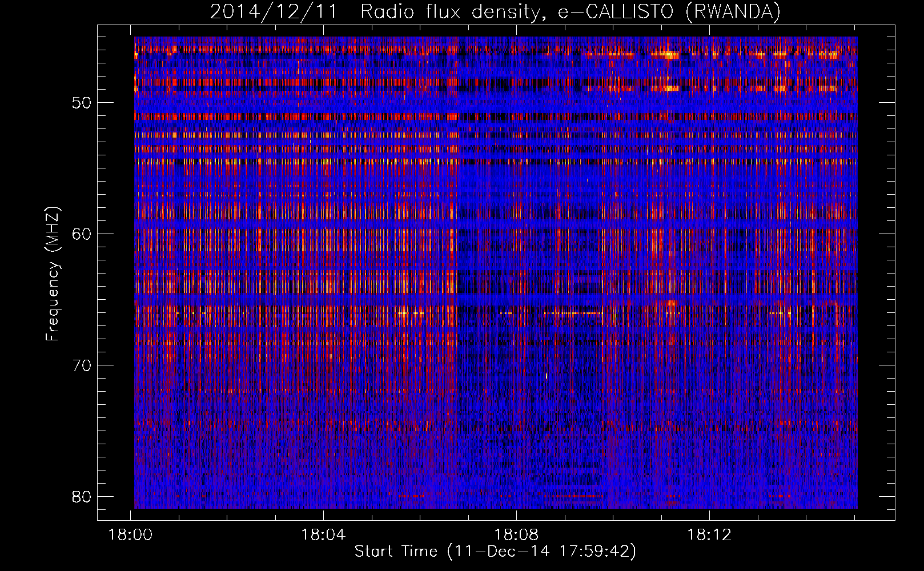This screenshot has width=924, height=571.
Task: Click the 18:08 time tick label
Action: [x=516, y=535]
